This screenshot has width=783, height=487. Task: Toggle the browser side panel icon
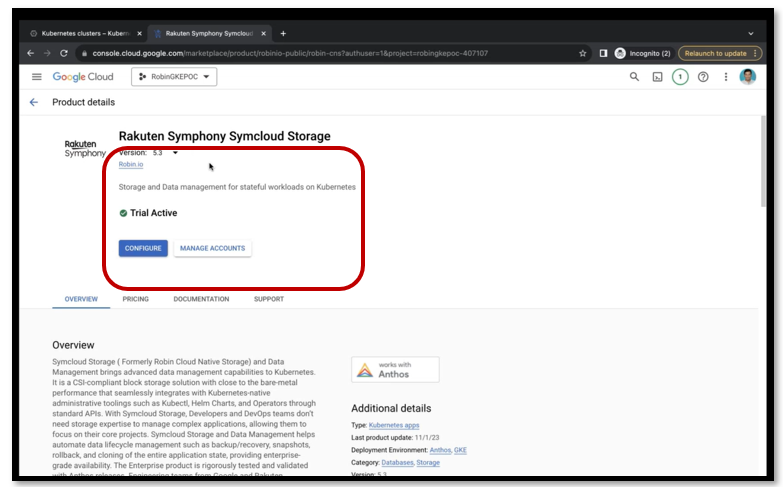click(603, 53)
